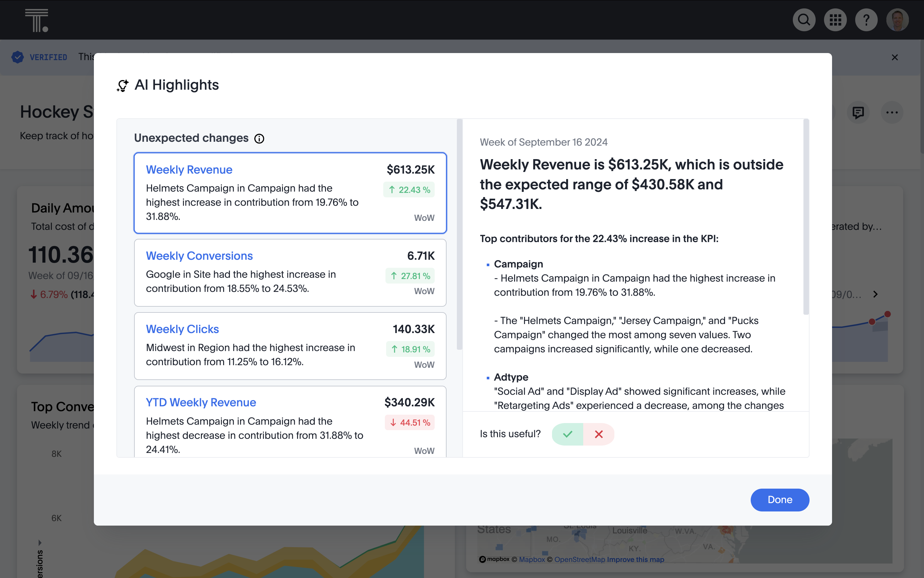Screen dimensions: 924x578
Task: Click the mapbox logo on the map
Action: click(494, 559)
